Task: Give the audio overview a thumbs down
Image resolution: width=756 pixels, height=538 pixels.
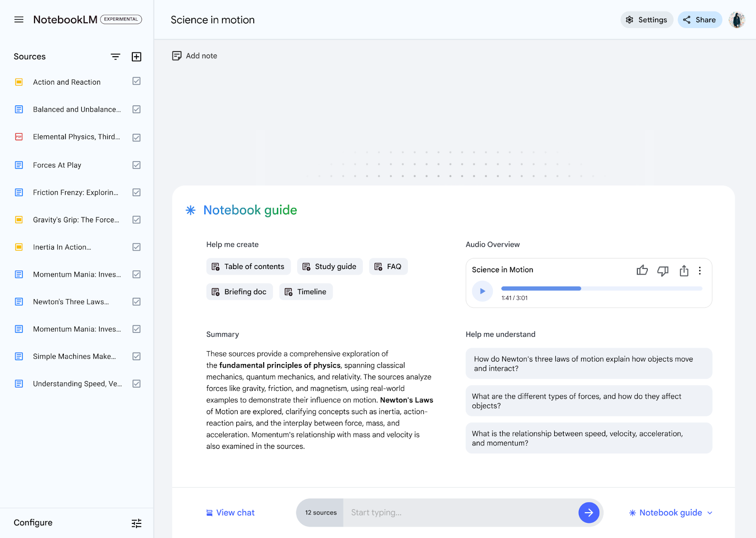Action: coord(663,270)
